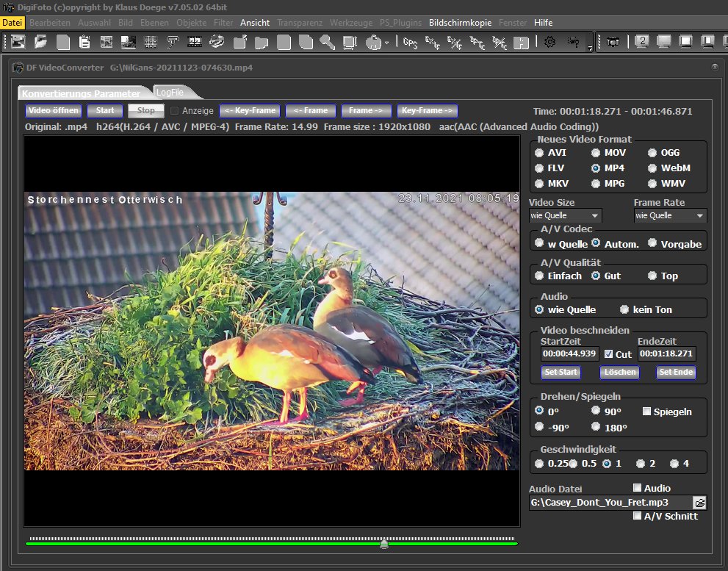Select MKV as new video format
The image size is (728, 571).
[541, 183]
